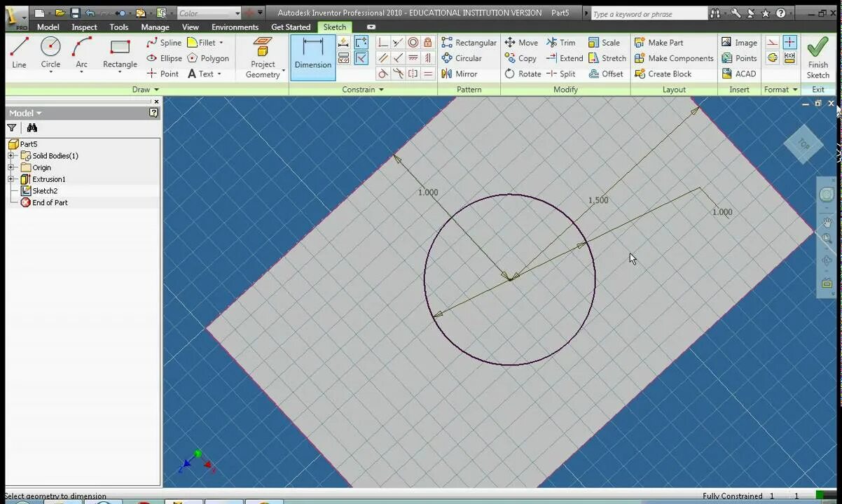The height and width of the screenshot is (504, 842).
Task: Click Make Part button
Action: [x=658, y=43]
